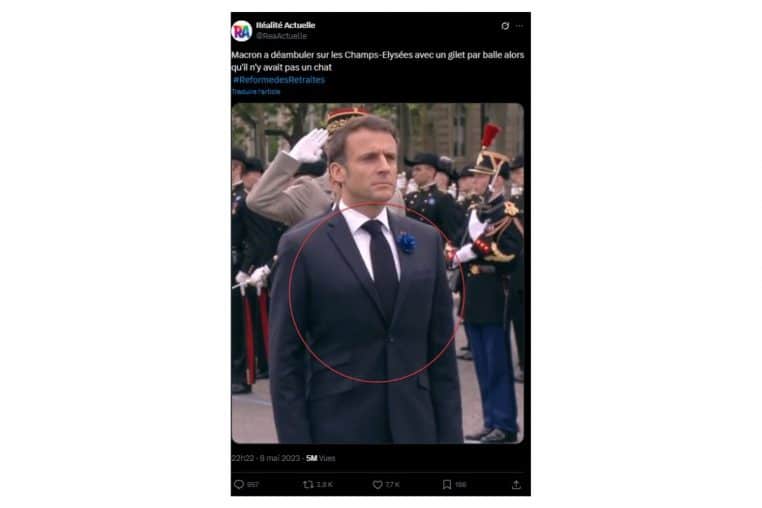The height and width of the screenshot is (508, 762).
Task: Click the reply count number
Action: pos(253,484)
